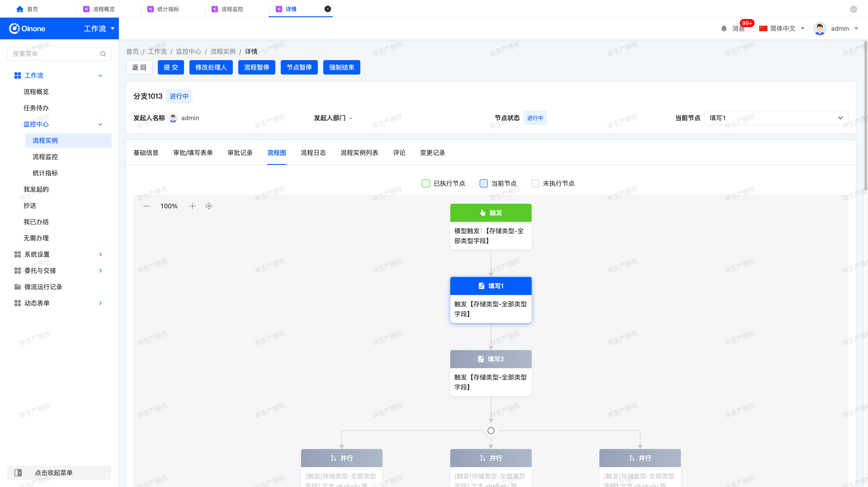Close the 详情 tab with X icon
Viewport: 868px width, 487px height.
pyautogui.click(x=328, y=9)
